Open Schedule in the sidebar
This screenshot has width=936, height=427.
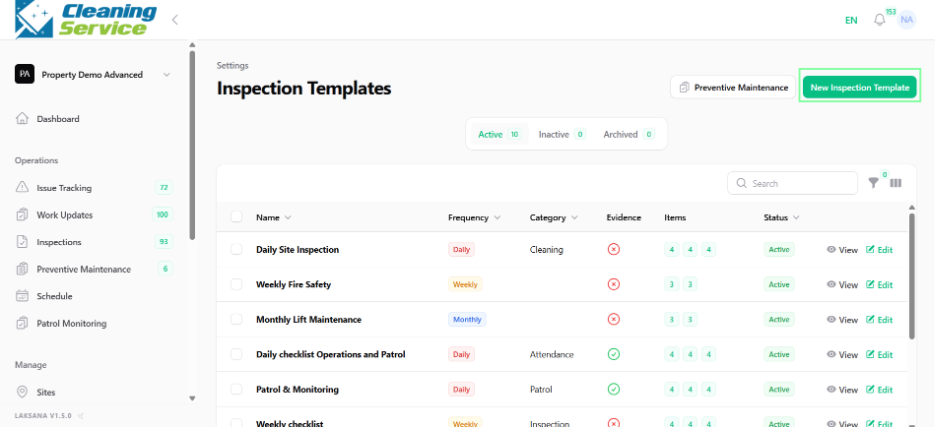click(x=54, y=296)
